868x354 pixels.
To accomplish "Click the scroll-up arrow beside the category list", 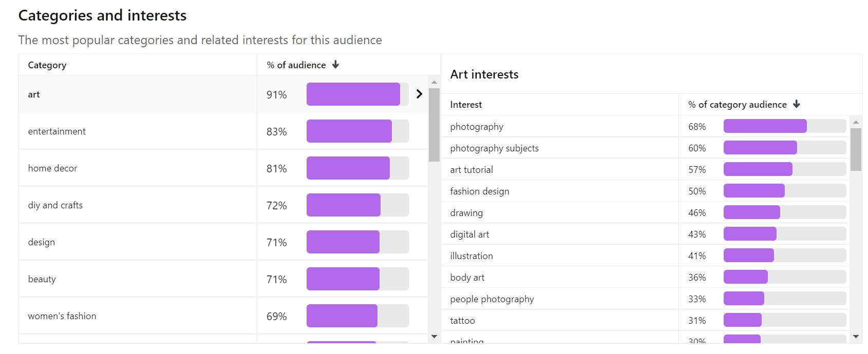I will (434, 82).
